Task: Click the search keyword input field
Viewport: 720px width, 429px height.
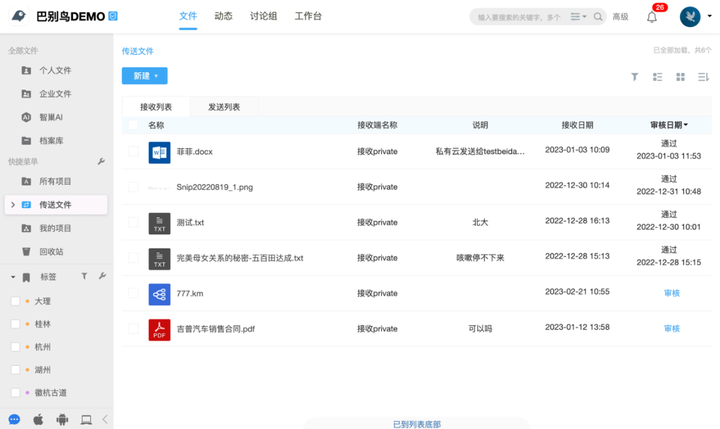Action: click(519, 17)
